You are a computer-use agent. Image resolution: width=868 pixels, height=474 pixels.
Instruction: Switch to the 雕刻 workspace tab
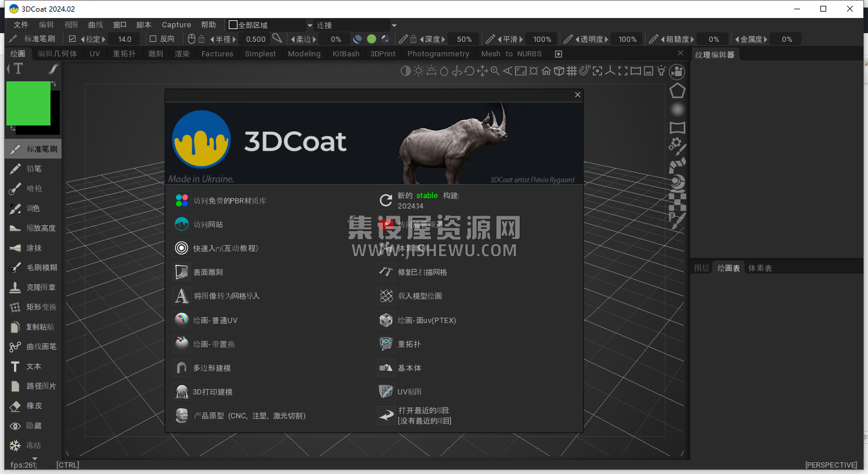[x=156, y=53]
